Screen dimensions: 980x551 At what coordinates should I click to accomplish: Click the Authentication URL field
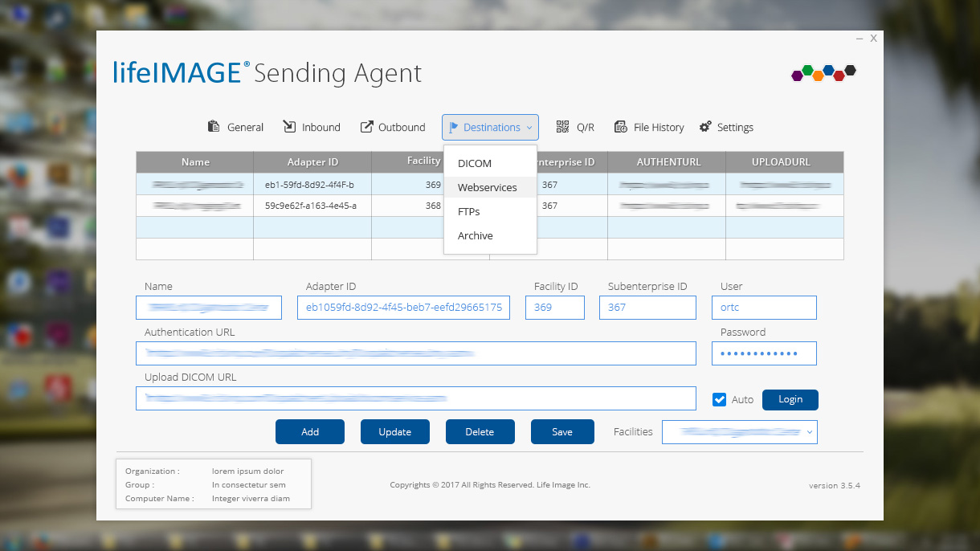pos(416,353)
